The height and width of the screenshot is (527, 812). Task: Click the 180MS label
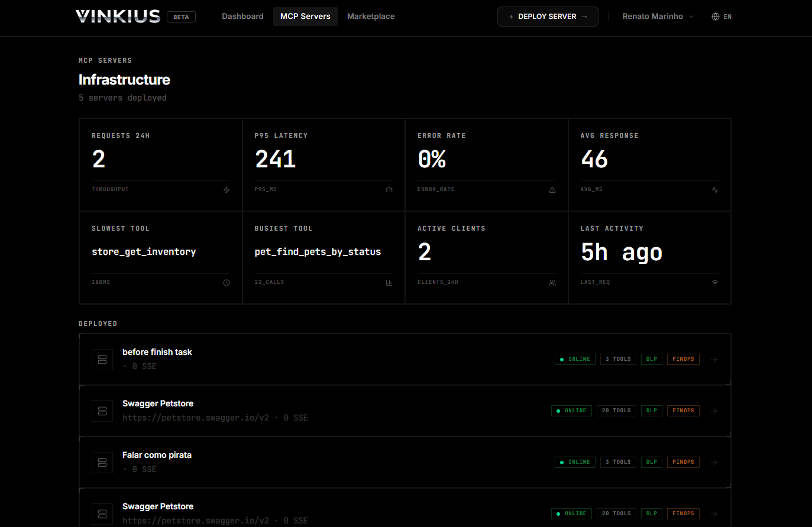point(101,283)
